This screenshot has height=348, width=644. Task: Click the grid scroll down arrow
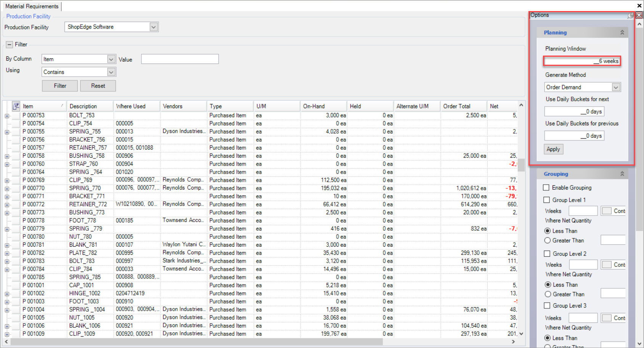521,334
